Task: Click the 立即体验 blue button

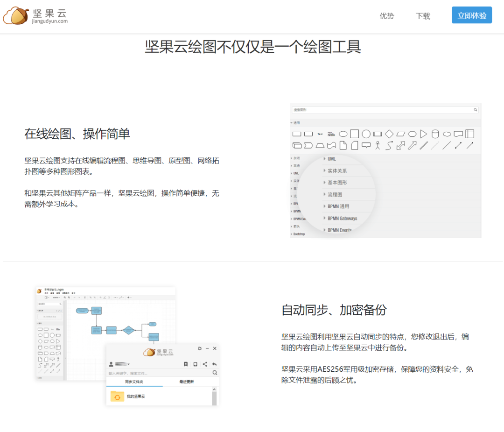Action: tap(471, 15)
